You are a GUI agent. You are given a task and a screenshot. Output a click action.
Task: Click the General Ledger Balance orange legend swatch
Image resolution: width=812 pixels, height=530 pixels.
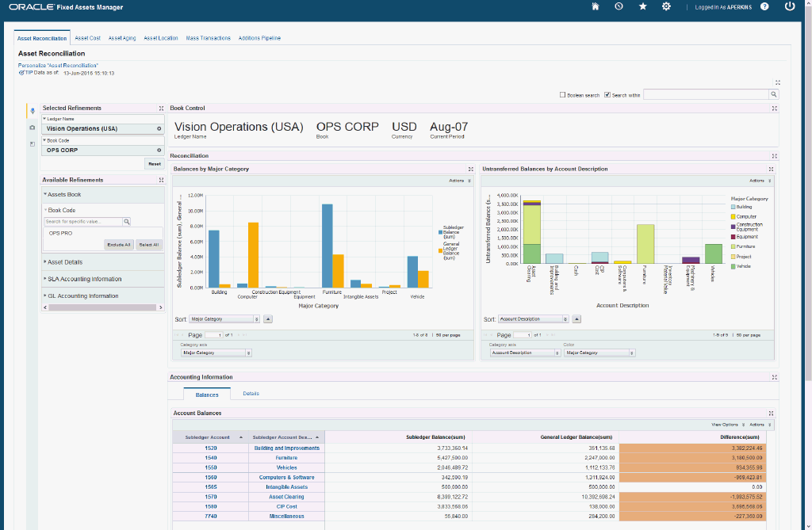pos(440,251)
